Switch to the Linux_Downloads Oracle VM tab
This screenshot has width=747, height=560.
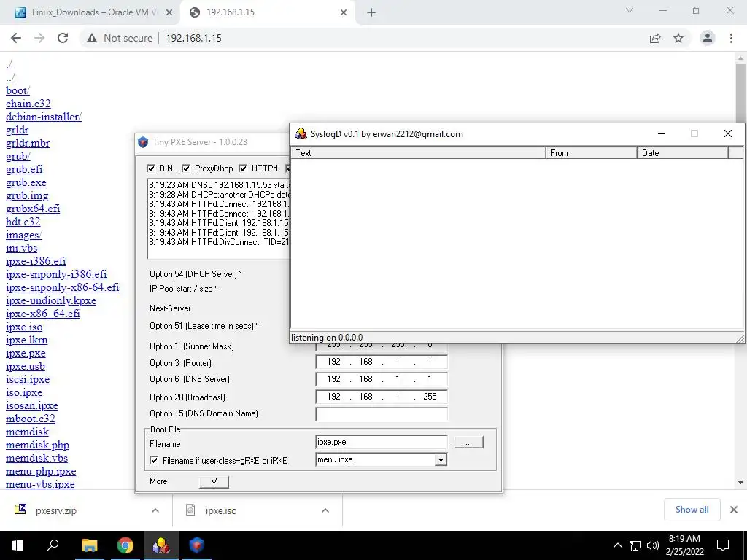click(x=90, y=12)
